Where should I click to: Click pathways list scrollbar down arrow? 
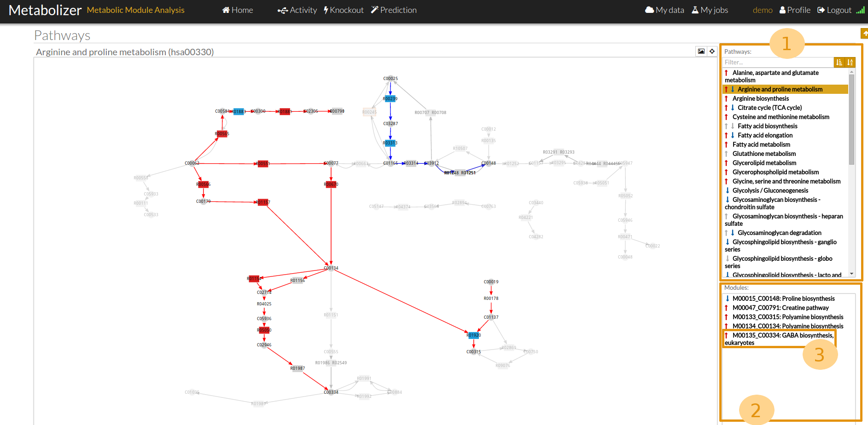851,274
